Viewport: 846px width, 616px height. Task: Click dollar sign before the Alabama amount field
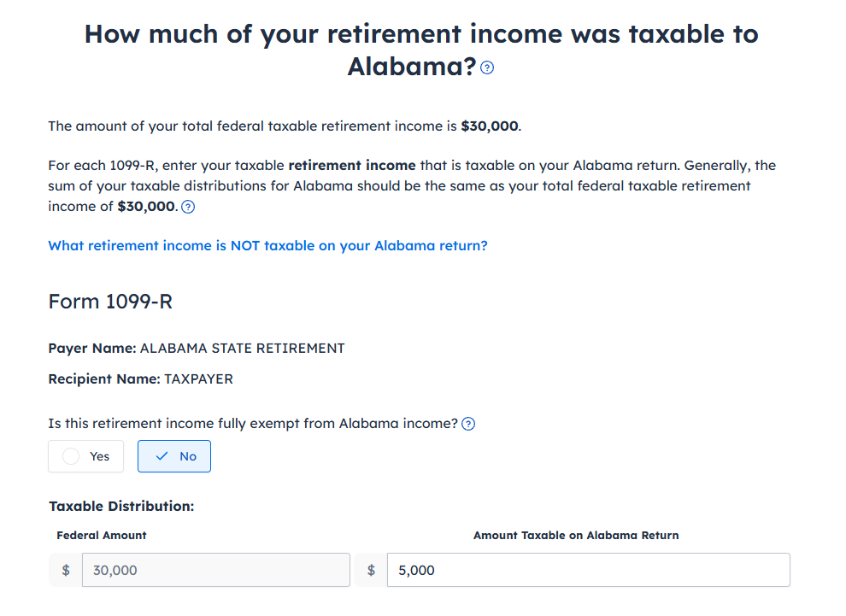(x=371, y=570)
